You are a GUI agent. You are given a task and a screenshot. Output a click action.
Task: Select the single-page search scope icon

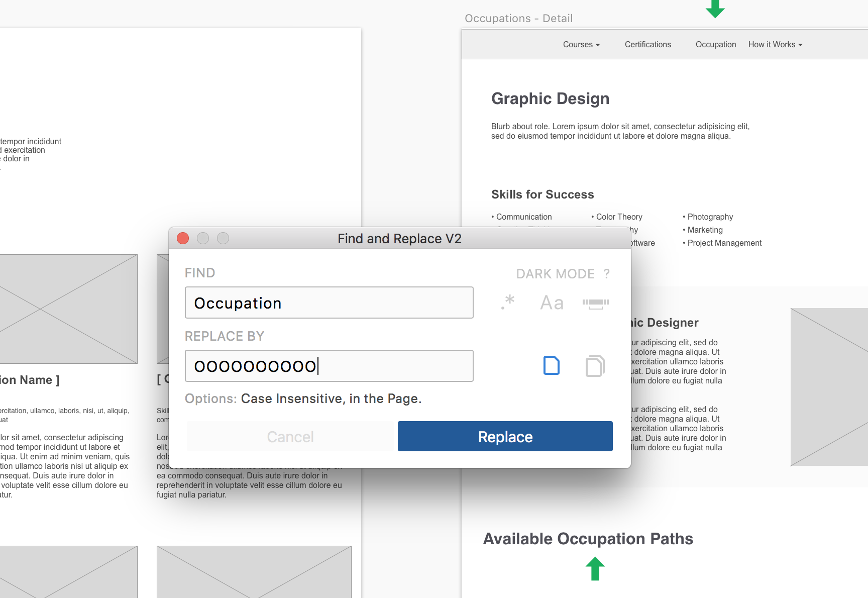(x=551, y=365)
